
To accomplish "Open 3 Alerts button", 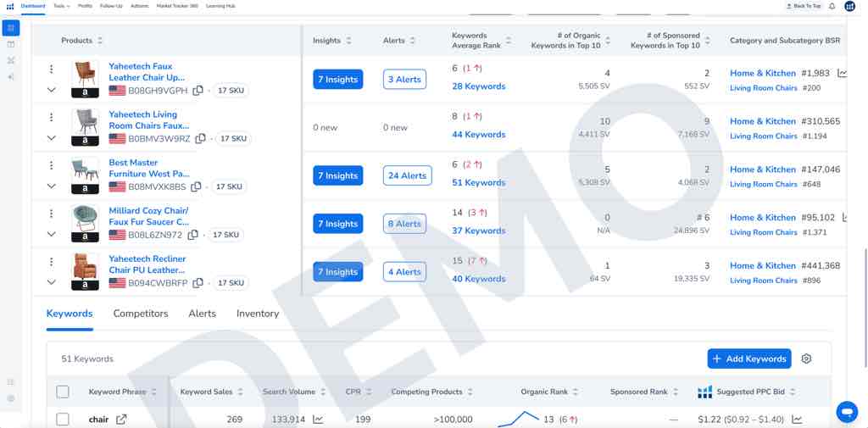I will (x=404, y=79).
